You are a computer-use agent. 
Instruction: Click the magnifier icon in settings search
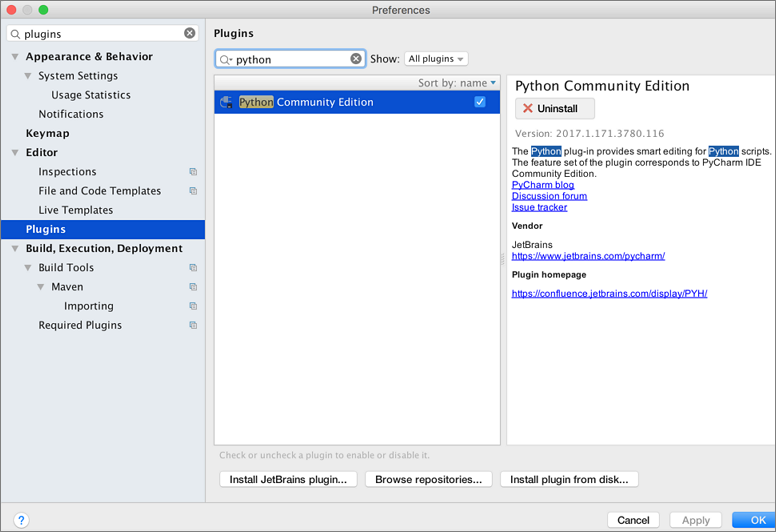(15, 34)
